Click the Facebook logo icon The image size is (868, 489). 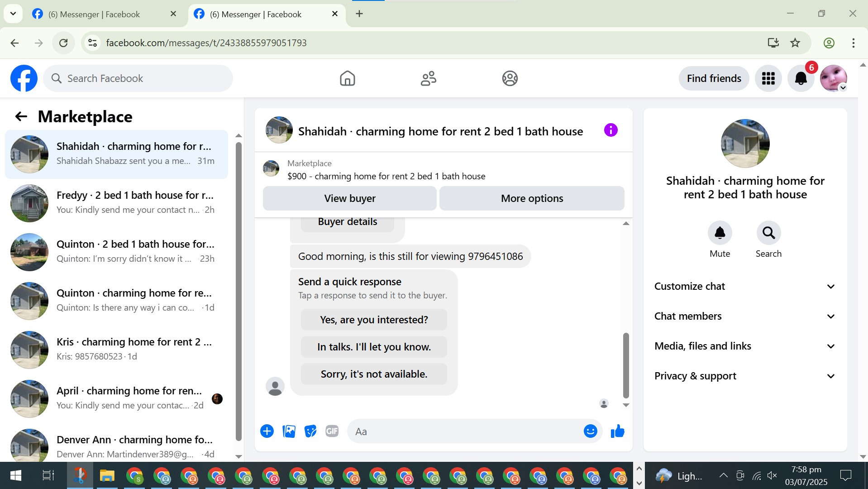[x=24, y=78]
